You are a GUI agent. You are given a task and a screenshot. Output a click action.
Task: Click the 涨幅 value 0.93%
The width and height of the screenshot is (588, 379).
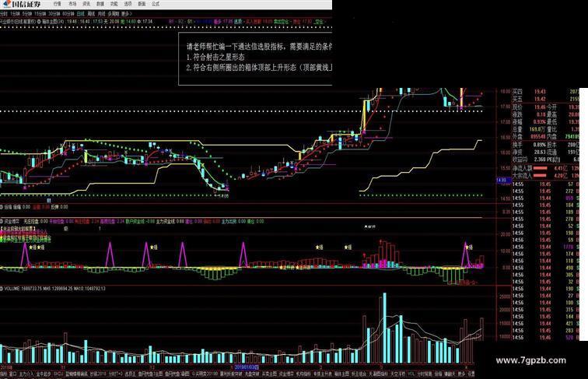(x=539, y=122)
